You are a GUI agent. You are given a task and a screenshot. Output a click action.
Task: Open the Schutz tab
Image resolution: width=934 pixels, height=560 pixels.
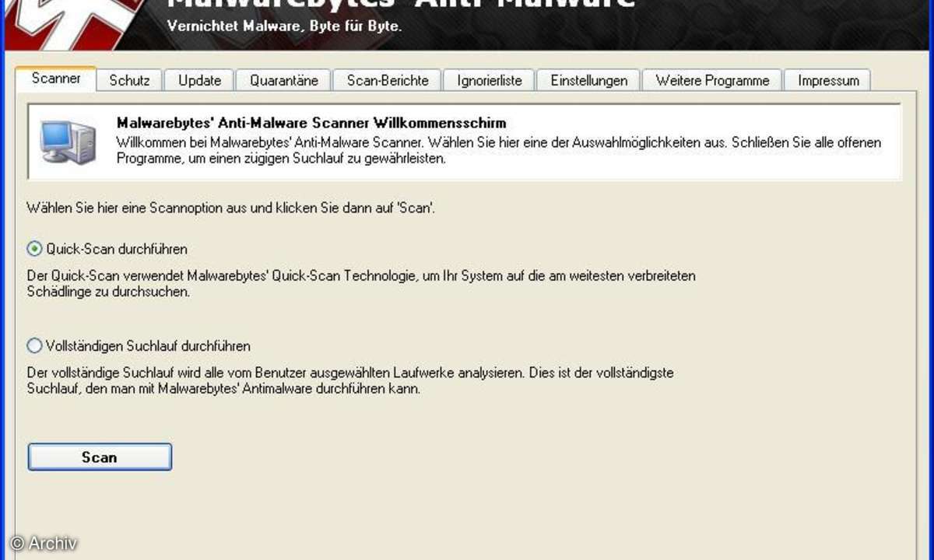129,80
